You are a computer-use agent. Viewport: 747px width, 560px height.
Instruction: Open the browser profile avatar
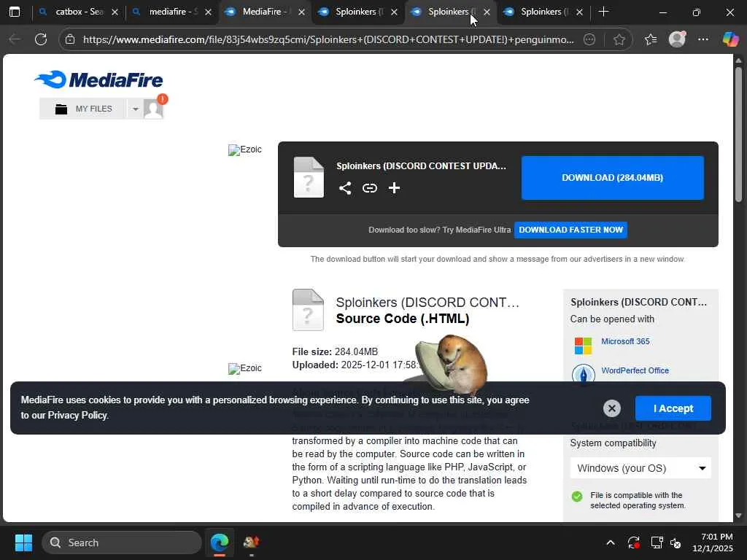tap(677, 39)
